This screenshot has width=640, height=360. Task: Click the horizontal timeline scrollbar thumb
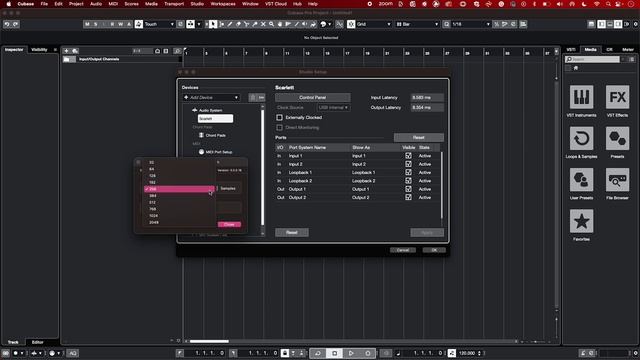tap(209, 341)
